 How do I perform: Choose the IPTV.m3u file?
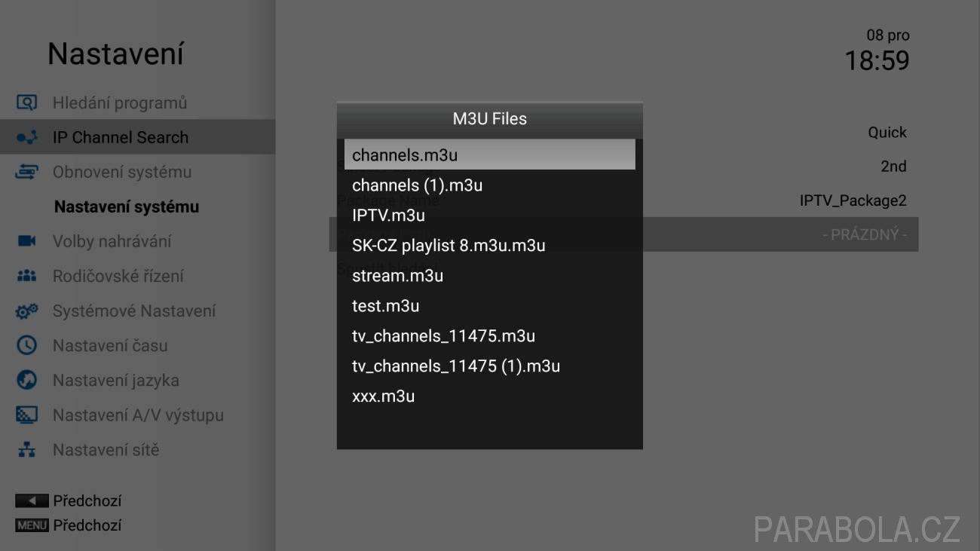[x=489, y=216]
